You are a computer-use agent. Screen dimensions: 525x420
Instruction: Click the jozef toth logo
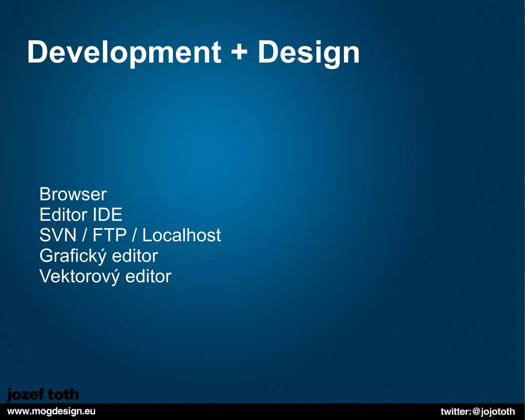tap(43, 395)
